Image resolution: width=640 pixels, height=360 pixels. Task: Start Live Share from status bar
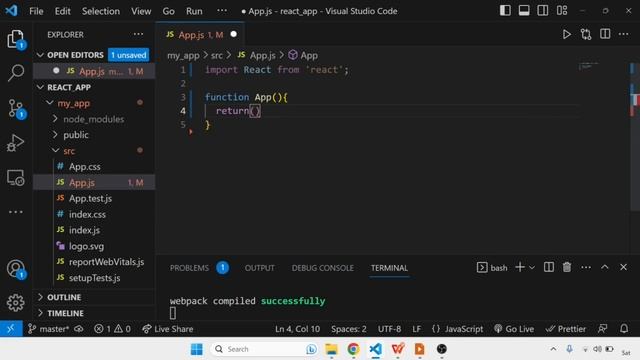pos(167,329)
